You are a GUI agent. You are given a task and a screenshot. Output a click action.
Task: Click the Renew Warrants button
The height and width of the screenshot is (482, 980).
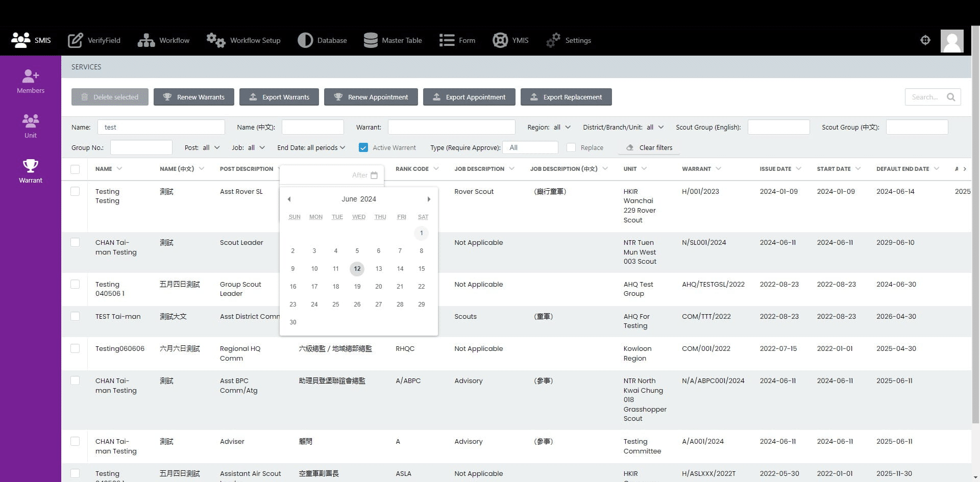(193, 97)
